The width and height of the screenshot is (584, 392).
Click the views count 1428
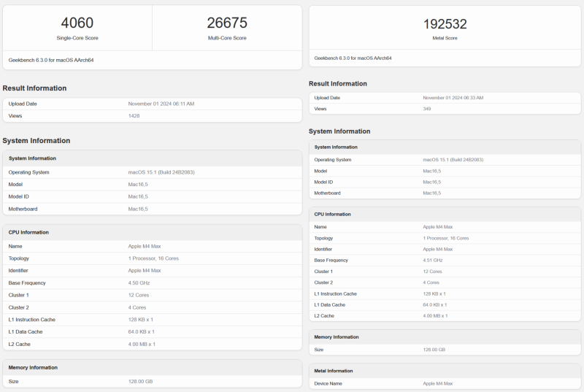(134, 115)
